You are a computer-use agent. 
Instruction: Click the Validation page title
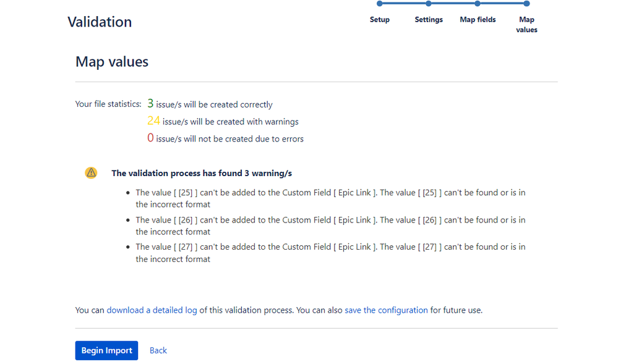pyautogui.click(x=100, y=22)
